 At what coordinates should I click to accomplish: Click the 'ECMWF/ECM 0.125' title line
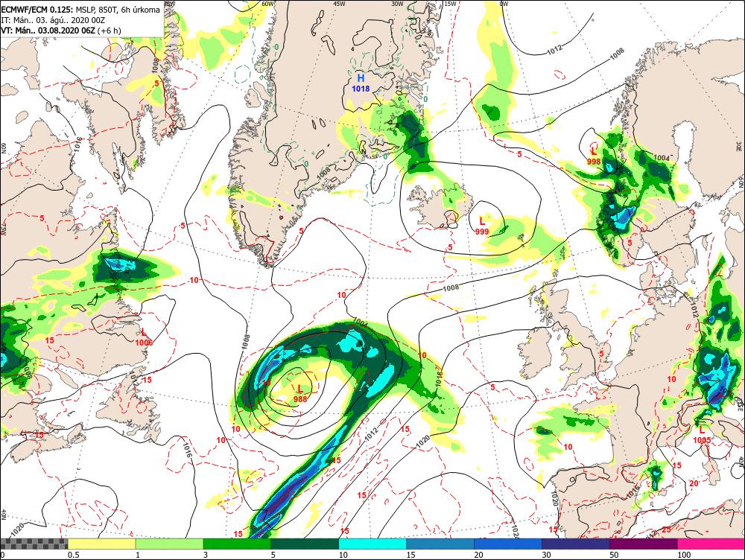pyautogui.click(x=80, y=10)
